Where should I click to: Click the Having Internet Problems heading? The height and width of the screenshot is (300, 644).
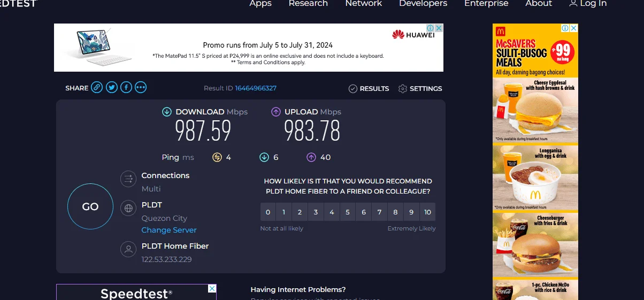click(298, 289)
